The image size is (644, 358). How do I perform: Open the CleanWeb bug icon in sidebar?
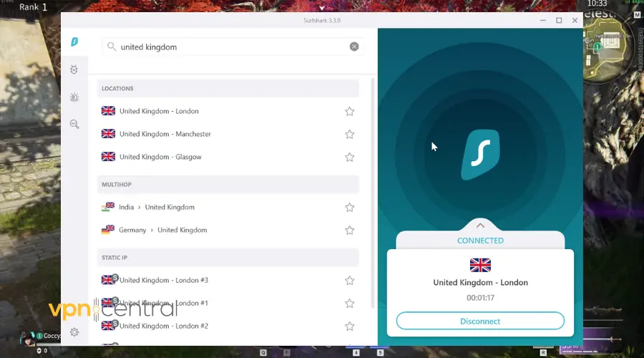pyautogui.click(x=74, y=69)
